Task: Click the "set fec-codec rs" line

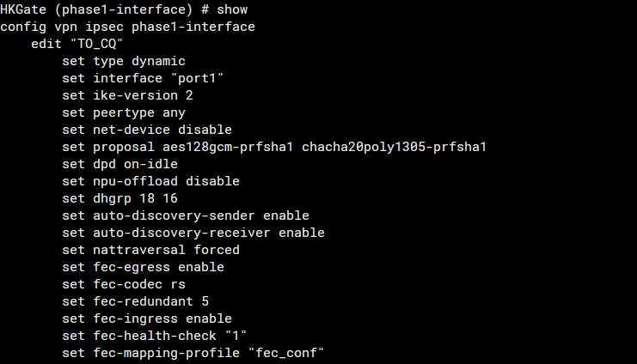Action: tap(124, 284)
